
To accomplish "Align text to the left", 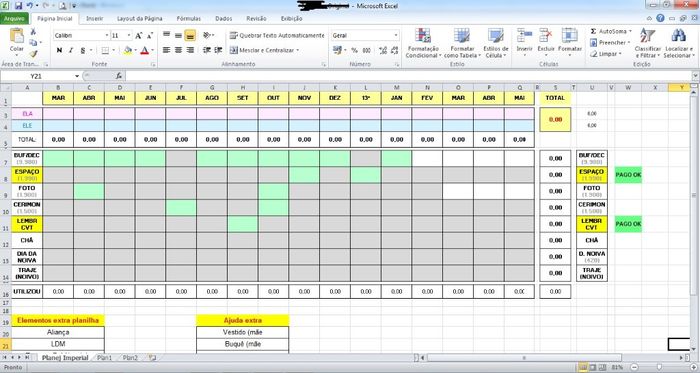I will [166, 50].
